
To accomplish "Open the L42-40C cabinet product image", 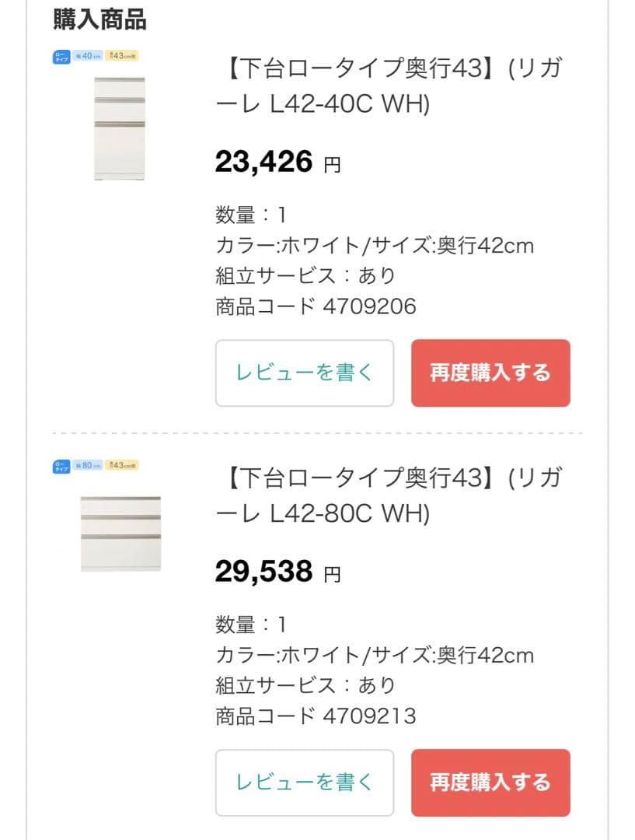I will [120, 128].
